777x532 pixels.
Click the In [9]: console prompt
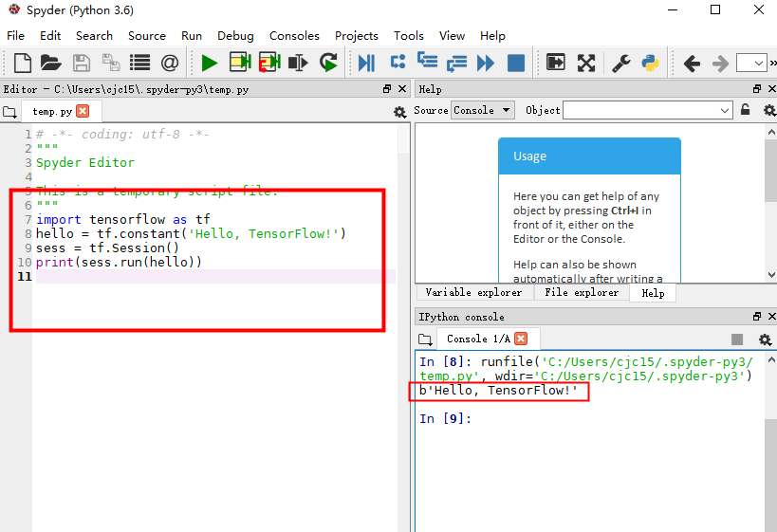click(x=445, y=418)
